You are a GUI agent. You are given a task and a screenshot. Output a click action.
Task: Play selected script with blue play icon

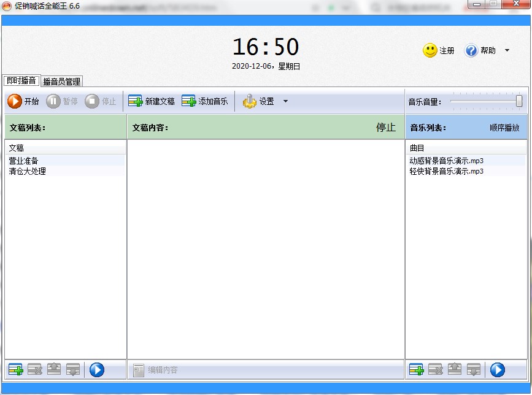pos(97,370)
